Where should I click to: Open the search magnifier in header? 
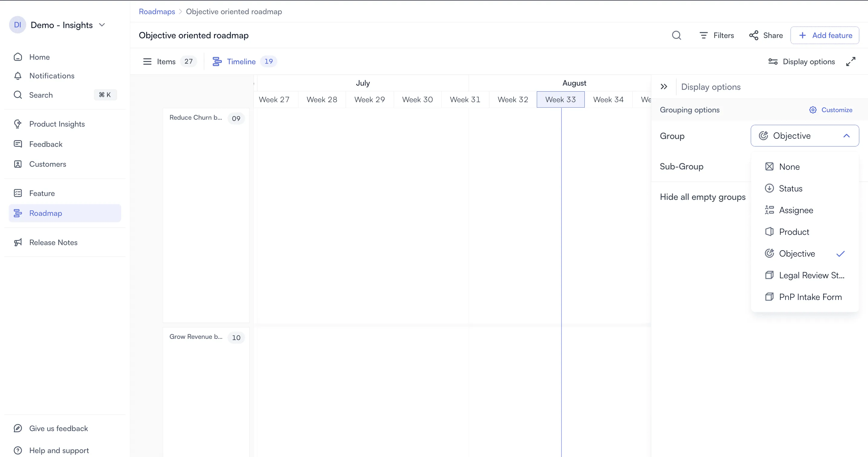[x=676, y=35]
